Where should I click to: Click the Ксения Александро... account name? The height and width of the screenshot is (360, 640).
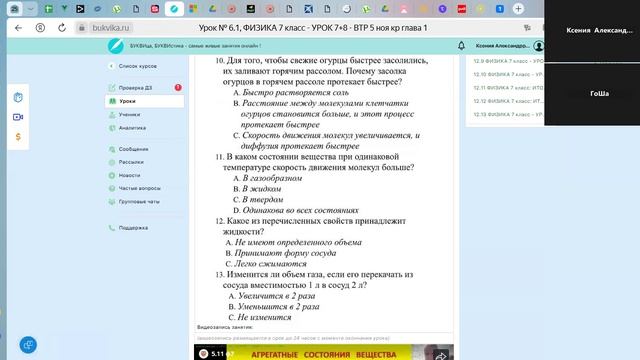click(x=502, y=46)
